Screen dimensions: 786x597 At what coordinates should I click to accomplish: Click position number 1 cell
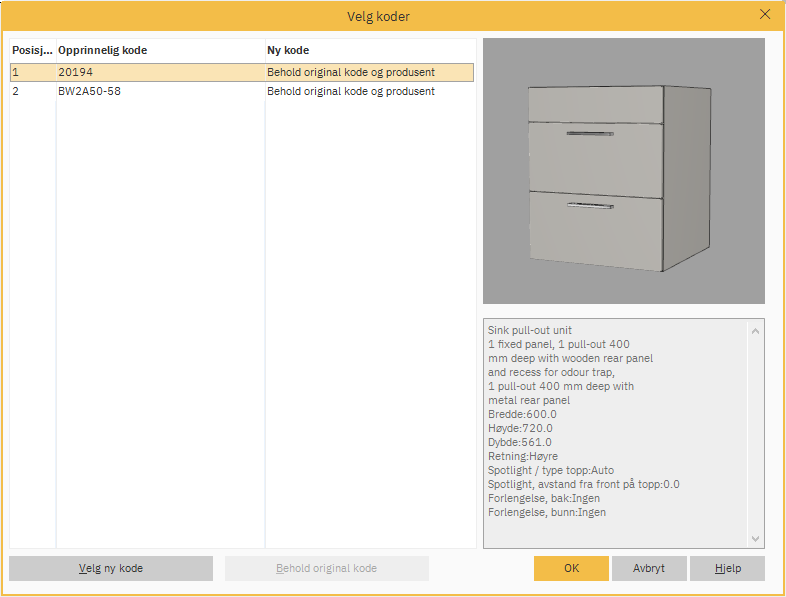[x=33, y=72]
